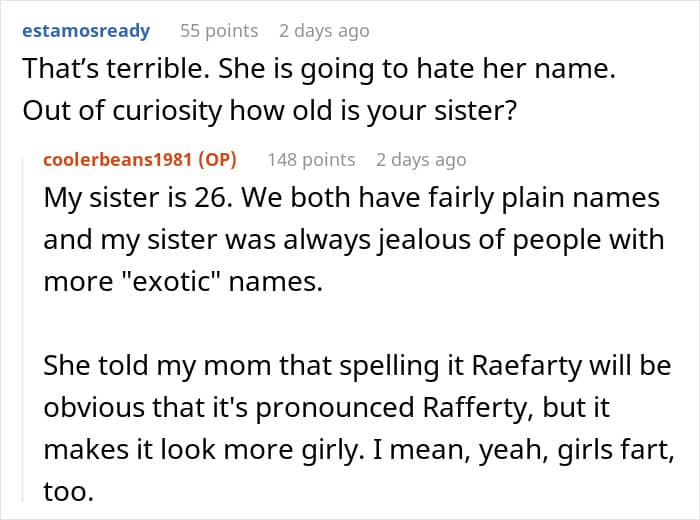Open the timestamp on coolerbeans1981's reply

click(421, 160)
